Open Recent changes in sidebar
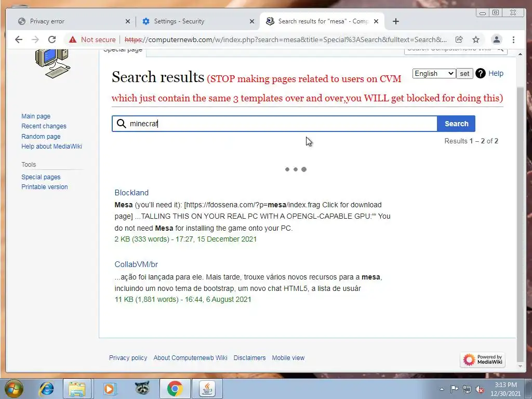532x399 pixels. point(44,126)
